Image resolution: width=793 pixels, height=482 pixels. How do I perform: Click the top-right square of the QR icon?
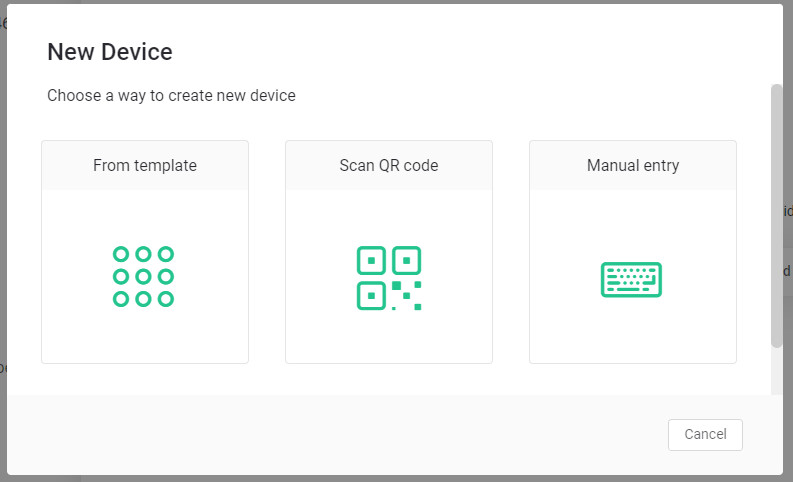pyautogui.click(x=405, y=261)
